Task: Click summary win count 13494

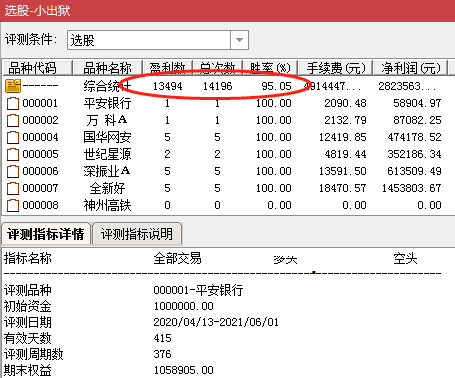Action: click(x=167, y=86)
